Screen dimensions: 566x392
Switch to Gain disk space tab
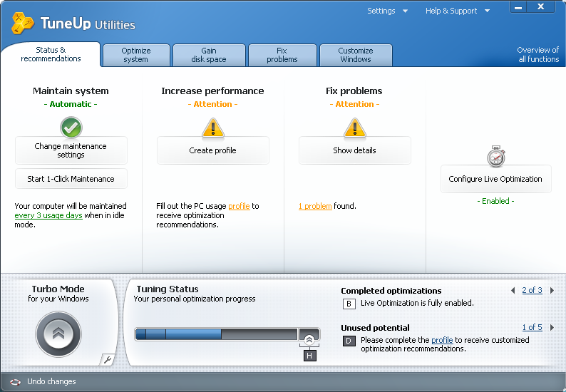(209, 55)
